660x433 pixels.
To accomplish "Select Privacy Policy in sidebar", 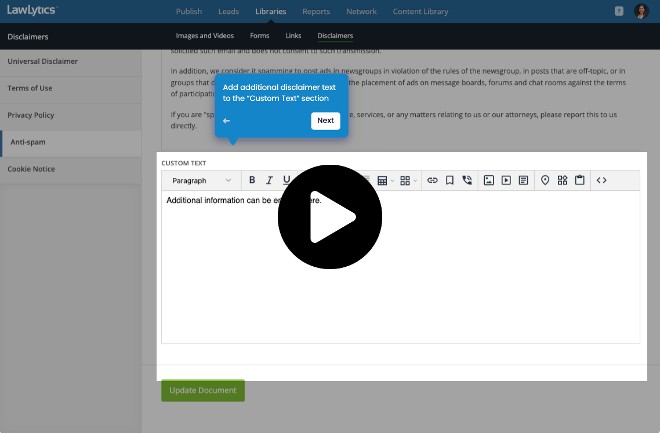I will [71, 115].
